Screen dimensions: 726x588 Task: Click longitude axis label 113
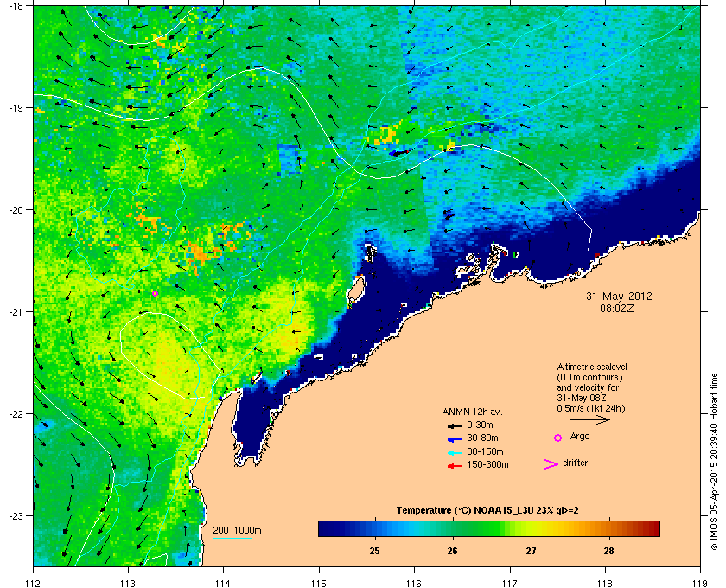128,584
